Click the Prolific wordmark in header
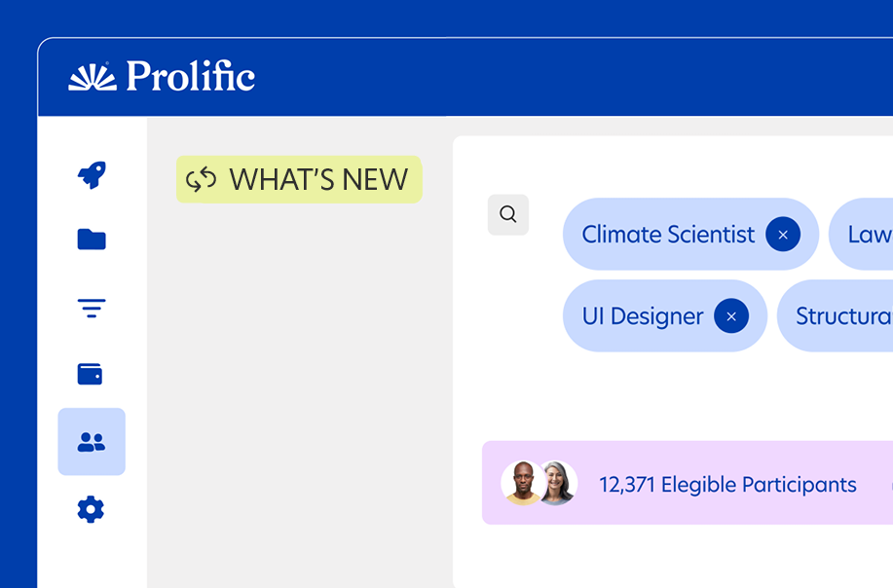 [191, 77]
